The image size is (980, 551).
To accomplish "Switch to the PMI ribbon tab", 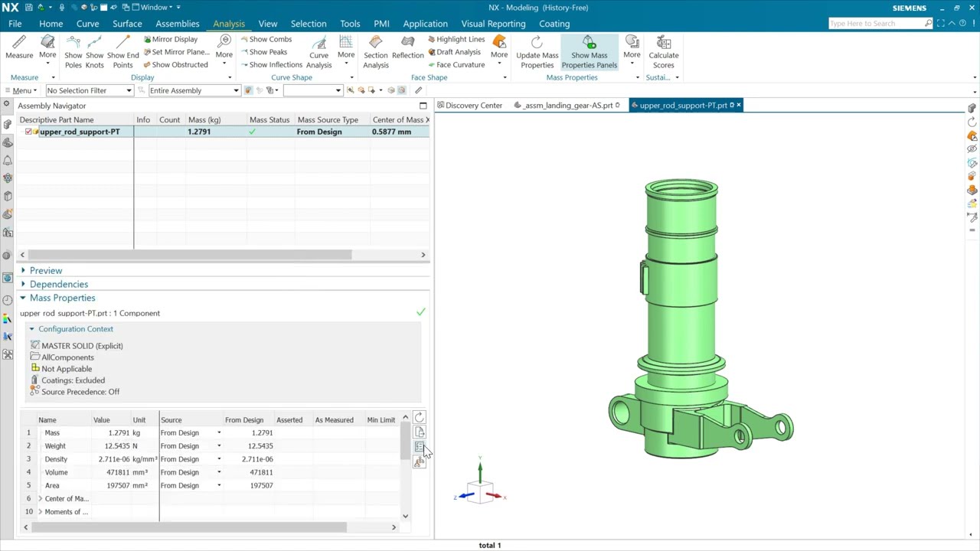I will point(381,24).
